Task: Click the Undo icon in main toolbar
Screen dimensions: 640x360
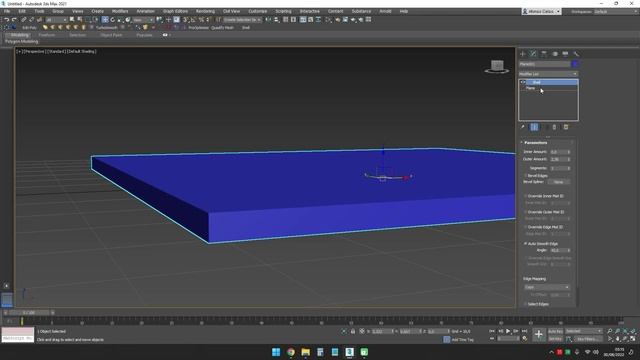Action: tap(7, 20)
